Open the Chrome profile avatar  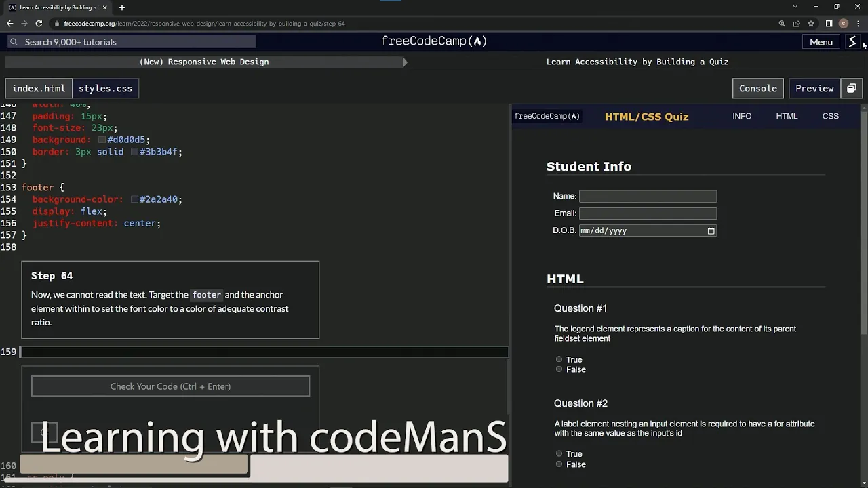pyautogui.click(x=844, y=24)
